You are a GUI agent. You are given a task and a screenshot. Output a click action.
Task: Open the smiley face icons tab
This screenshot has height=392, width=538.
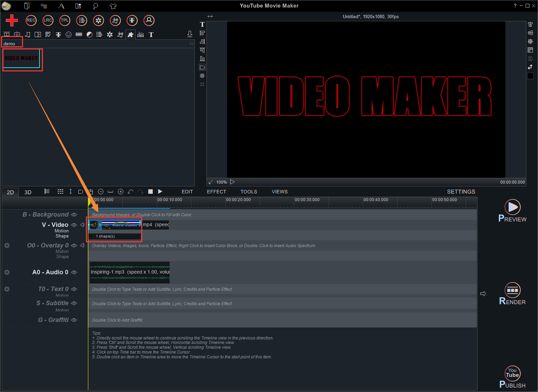click(x=68, y=34)
